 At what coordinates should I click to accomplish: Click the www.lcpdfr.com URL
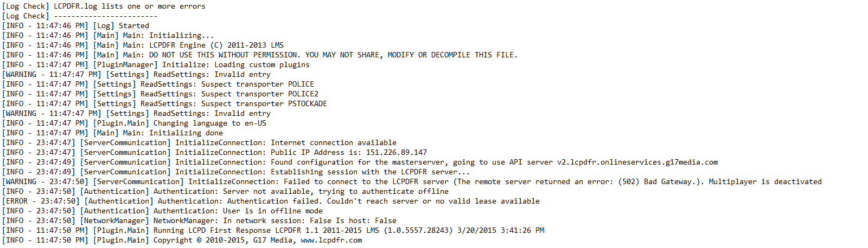331,240
